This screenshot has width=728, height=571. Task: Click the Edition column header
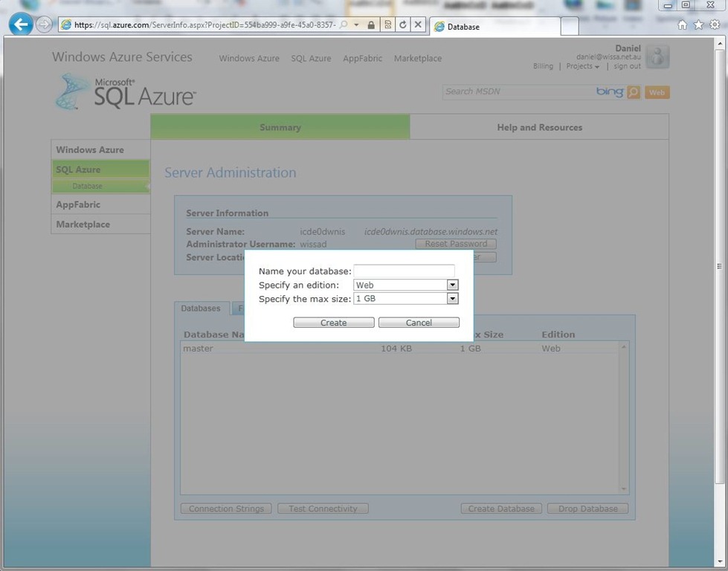click(558, 335)
